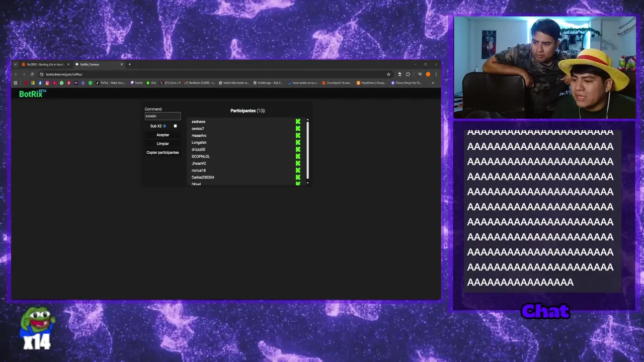Click the Kick icon beside Longshin
The width and height of the screenshot is (644, 362).
(298, 143)
